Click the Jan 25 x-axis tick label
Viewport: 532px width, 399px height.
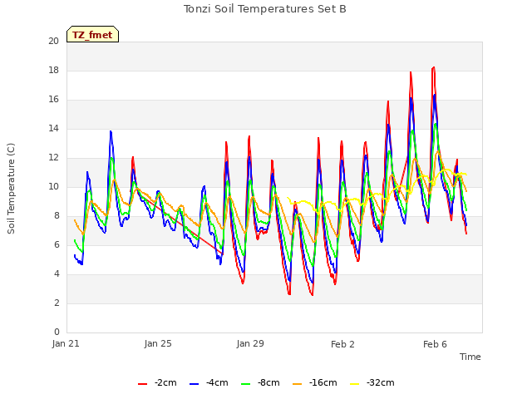point(158,343)
